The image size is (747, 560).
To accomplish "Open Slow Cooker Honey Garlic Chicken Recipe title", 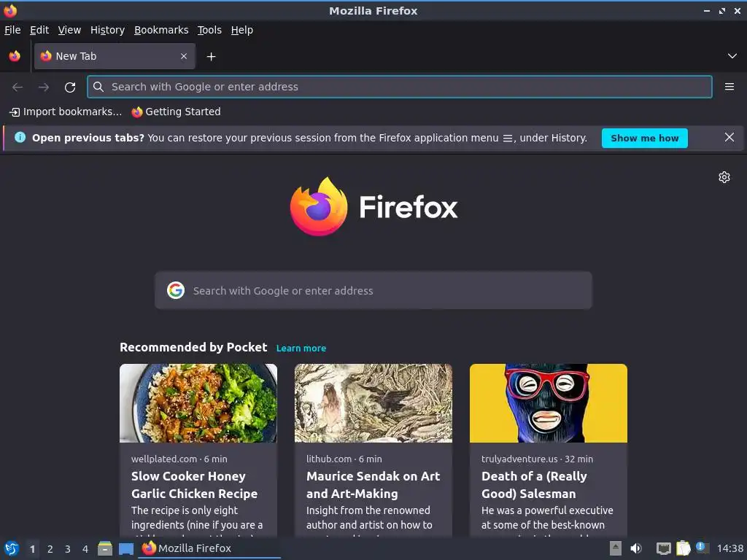I will tap(194, 485).
